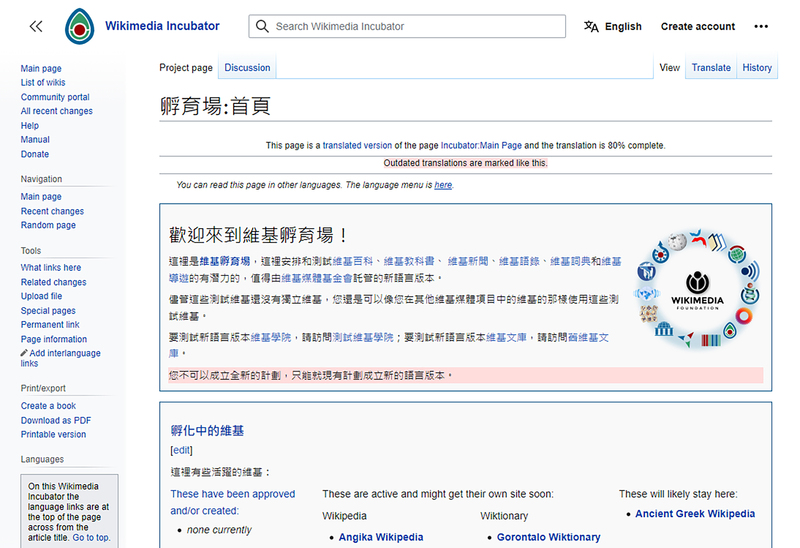Open the Manual sidebar link
Viewport: 800px width, 548px height.
[x=35, y=140]
